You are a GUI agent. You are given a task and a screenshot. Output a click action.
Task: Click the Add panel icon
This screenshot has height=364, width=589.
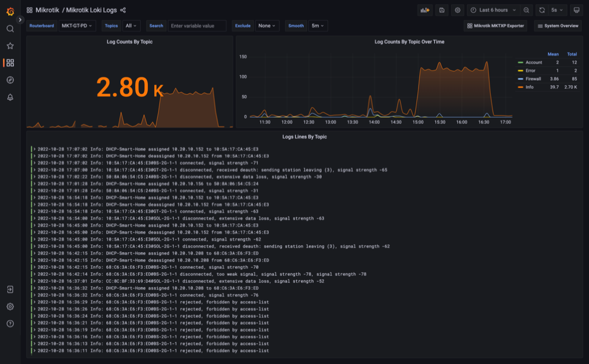425,10
